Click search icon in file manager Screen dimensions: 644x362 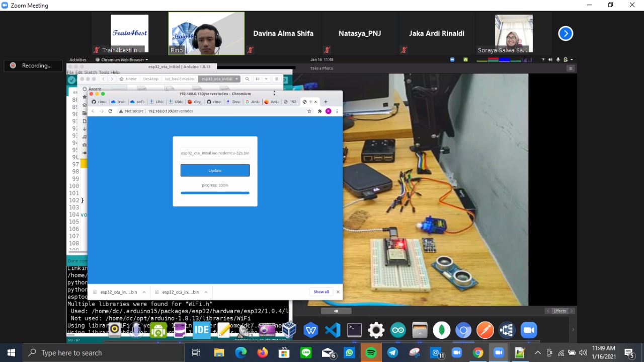(x=247, y=79)
